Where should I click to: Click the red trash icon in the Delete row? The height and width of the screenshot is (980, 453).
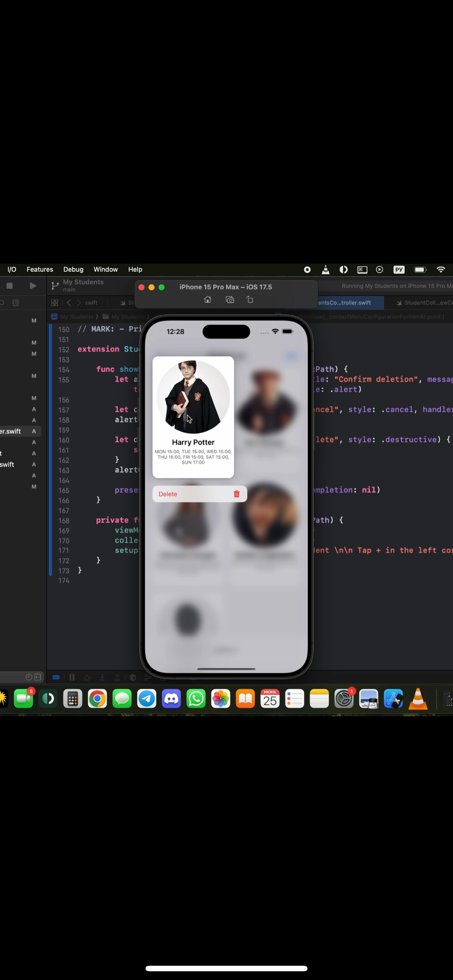click(236, 494)
